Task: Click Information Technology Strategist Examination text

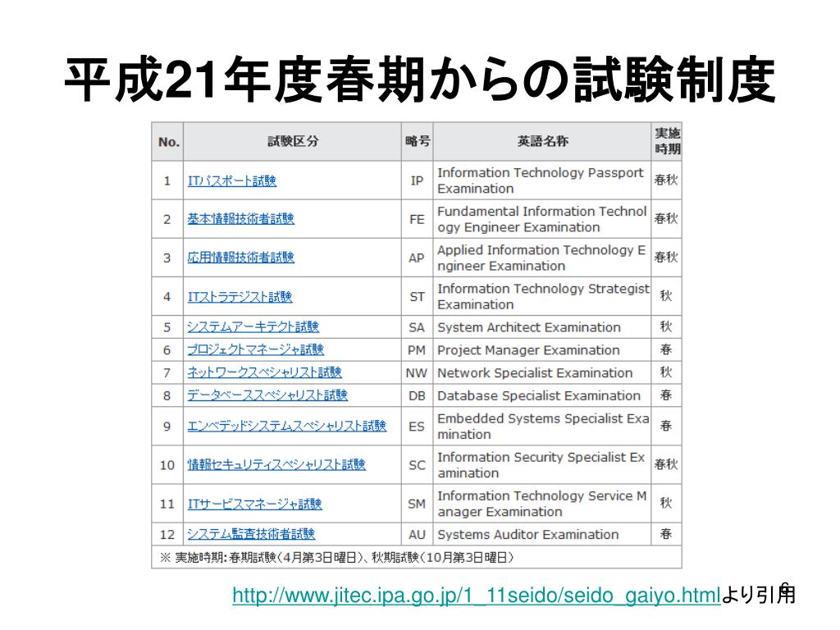Action: coord(543,297)
